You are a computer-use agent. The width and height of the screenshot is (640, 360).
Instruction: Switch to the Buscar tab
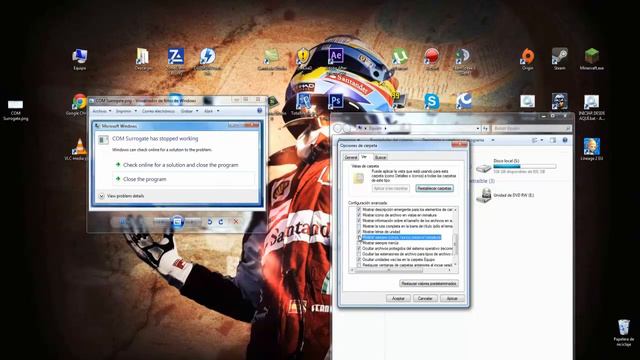(x=380, y=157)
